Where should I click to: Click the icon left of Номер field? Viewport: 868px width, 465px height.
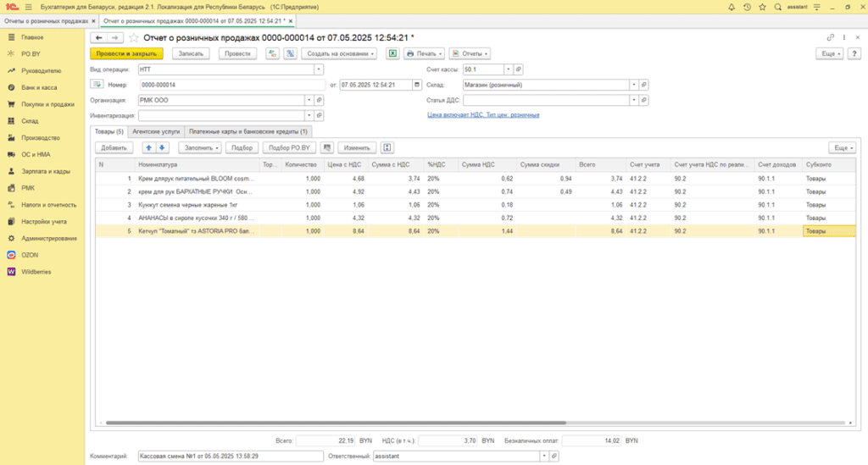point(97,85)
